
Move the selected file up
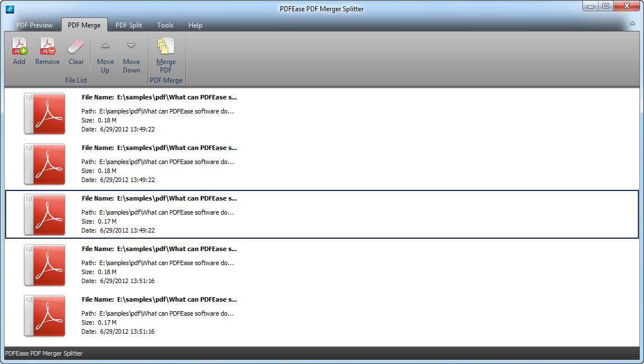click(x=105, y=57)
